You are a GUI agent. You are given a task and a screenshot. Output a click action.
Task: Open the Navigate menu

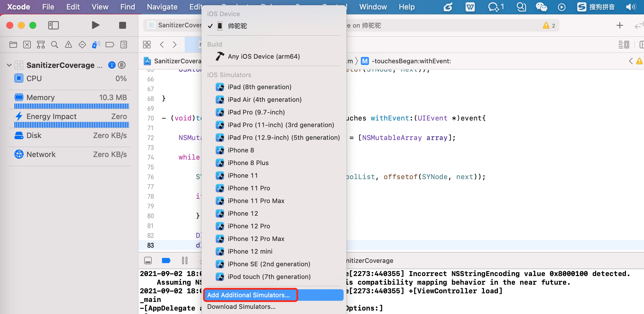point(162,7)
